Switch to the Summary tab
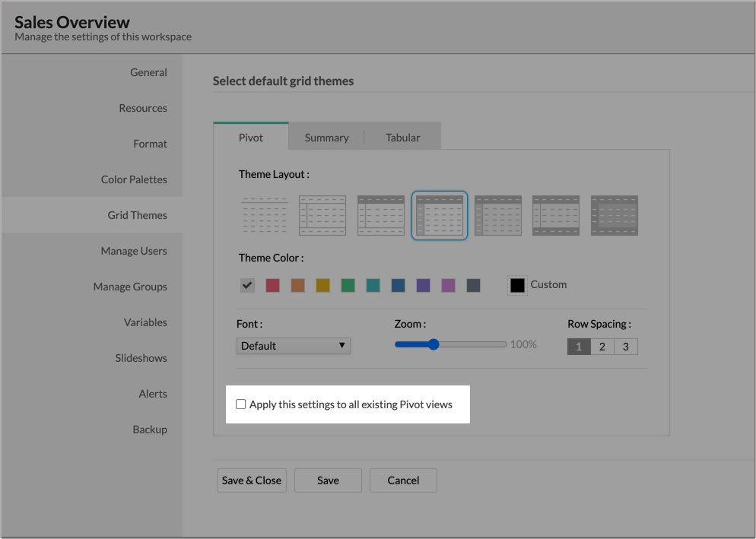Viewport: 756px width, 539px height. [326, 138]
